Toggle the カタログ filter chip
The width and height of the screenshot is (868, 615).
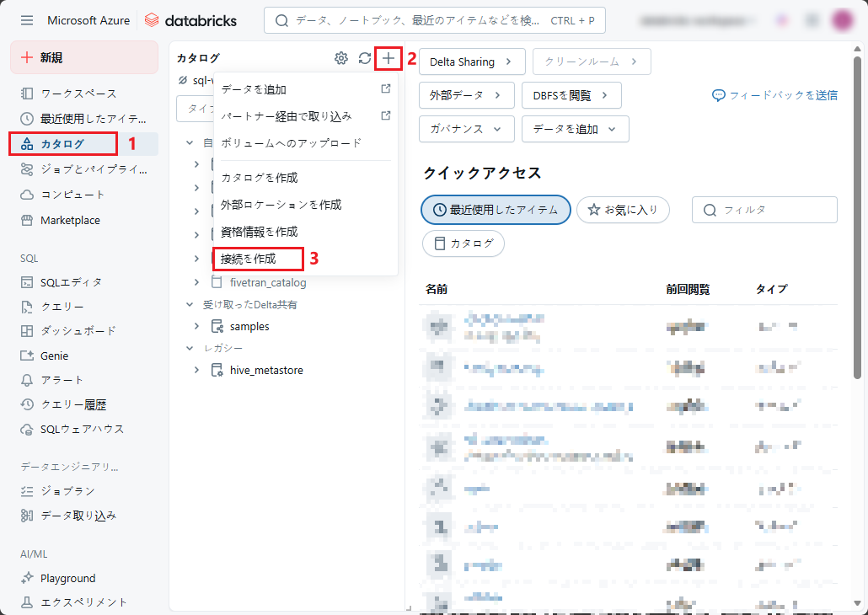pos(463,243)
